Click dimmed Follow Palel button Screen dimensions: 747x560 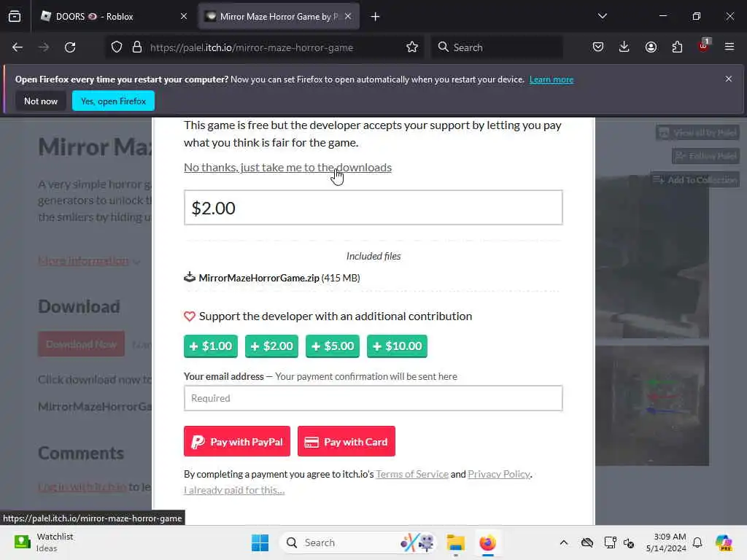(x=706, y=156)
